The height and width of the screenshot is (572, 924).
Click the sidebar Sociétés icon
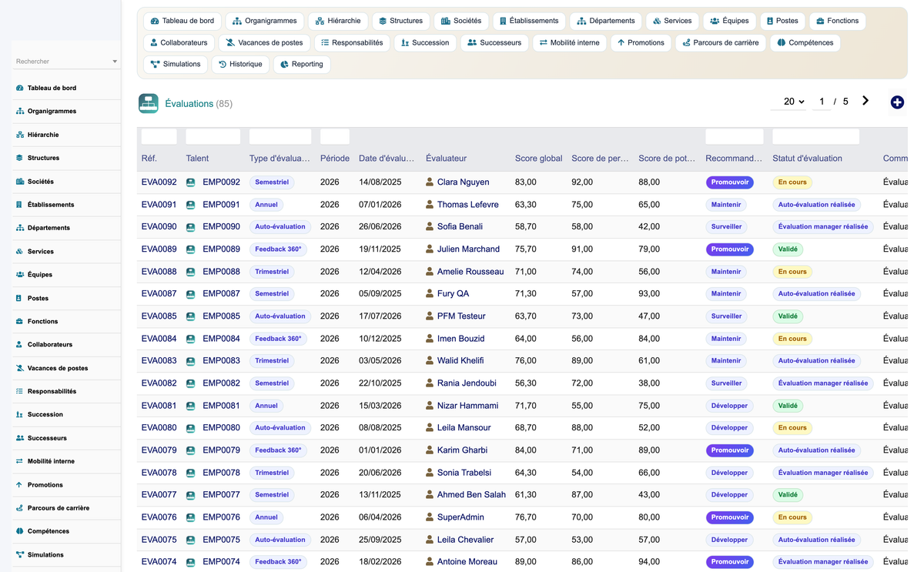pyautogui.click(x=19, y=182)
